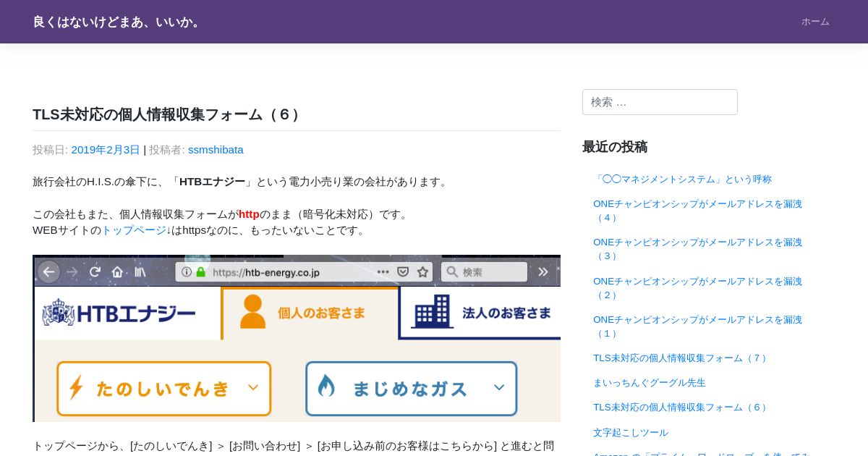Open recent post ONEチャンピオンシップがメールアドレスを漏洩（１）

[x=697, y=326]
